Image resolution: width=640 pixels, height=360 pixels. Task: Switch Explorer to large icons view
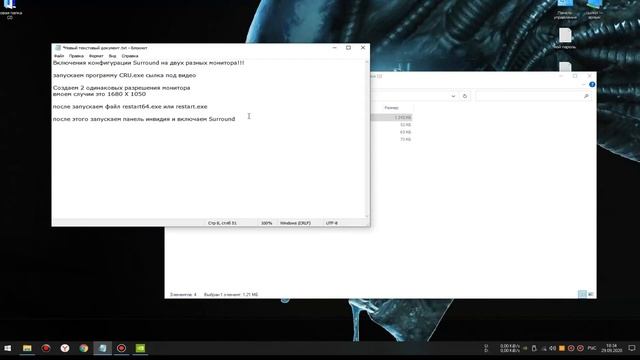tap(590, 294)
